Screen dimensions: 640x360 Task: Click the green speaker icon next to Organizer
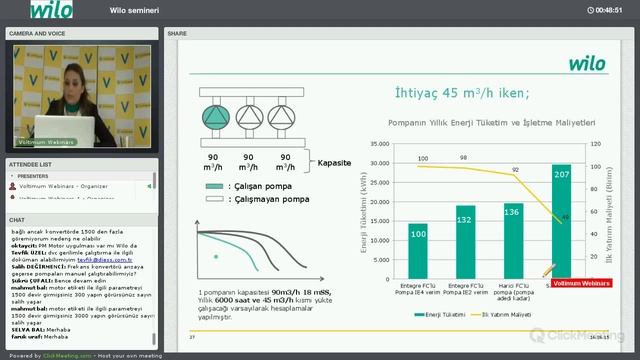tap(149, 186)
